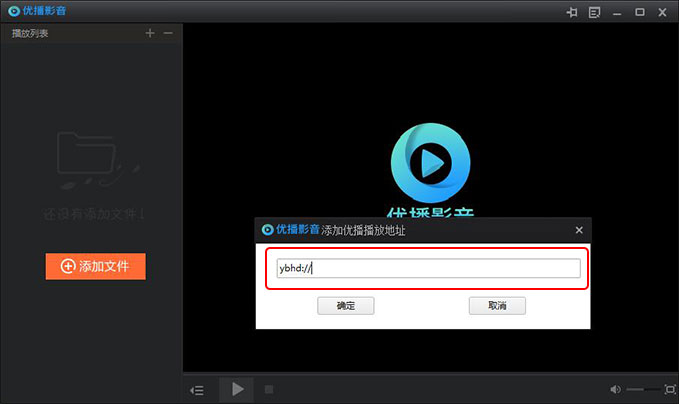Enter fullscreen with the fullscreen icon

click(x=670, y=389)
